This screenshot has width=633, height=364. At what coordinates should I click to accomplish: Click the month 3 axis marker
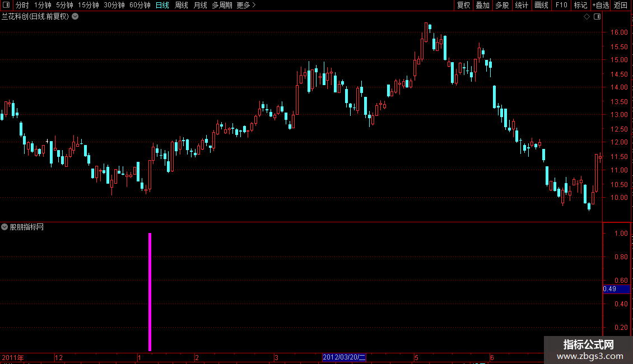(276, 357)
